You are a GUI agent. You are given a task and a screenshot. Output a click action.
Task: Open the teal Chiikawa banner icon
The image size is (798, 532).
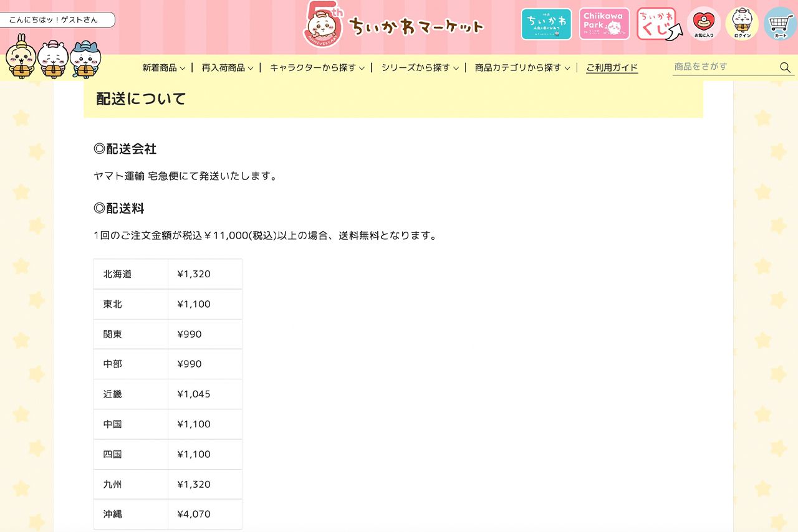[546, 24]
